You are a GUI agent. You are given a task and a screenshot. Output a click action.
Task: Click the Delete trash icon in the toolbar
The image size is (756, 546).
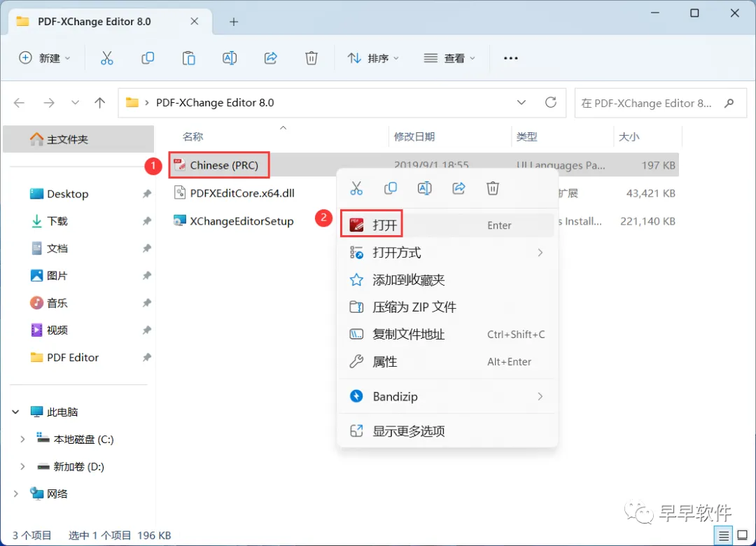(311, 58)
